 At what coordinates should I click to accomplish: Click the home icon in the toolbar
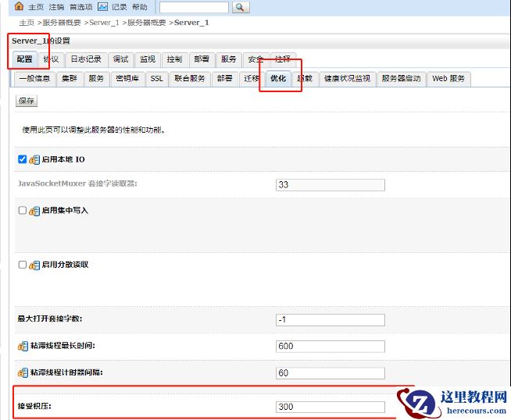click(19, 6)
